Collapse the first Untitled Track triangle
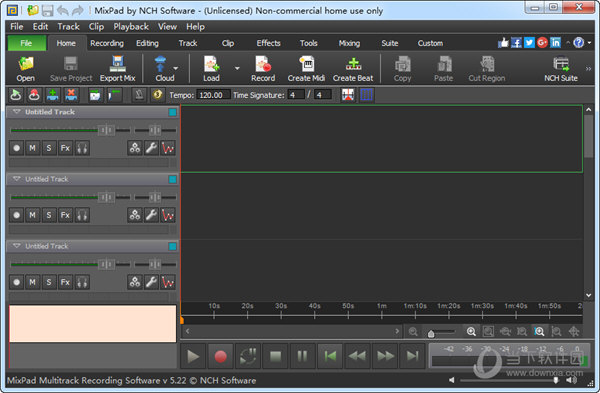Image resolution: width=600 pixels, height=393 pixels. pyautogui.click(x=16, y=112)
